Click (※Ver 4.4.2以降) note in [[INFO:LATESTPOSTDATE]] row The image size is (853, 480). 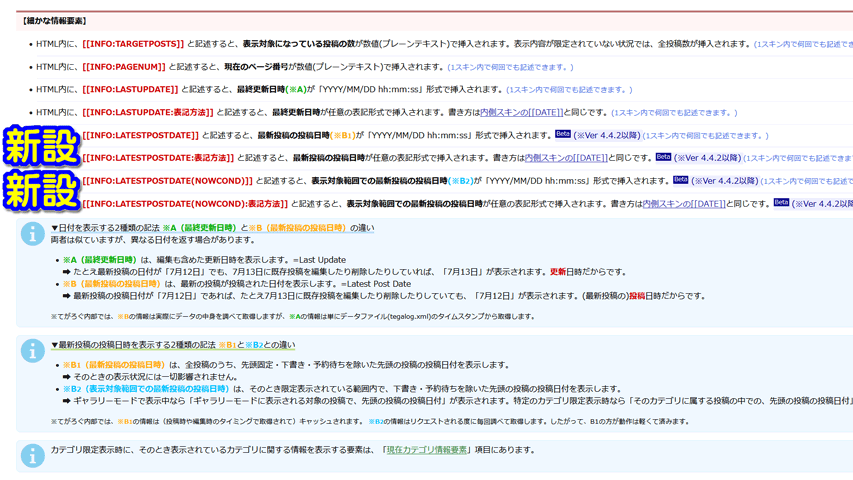608,135
